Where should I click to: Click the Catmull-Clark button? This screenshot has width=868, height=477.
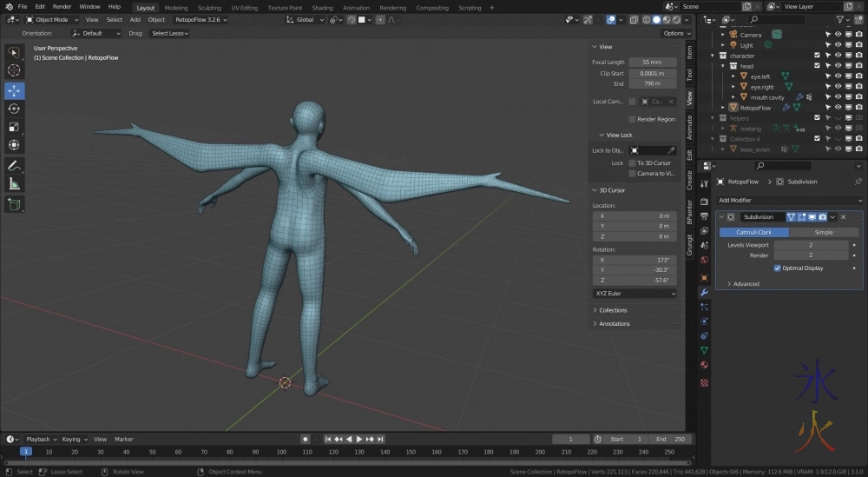[x=753, y=232]
